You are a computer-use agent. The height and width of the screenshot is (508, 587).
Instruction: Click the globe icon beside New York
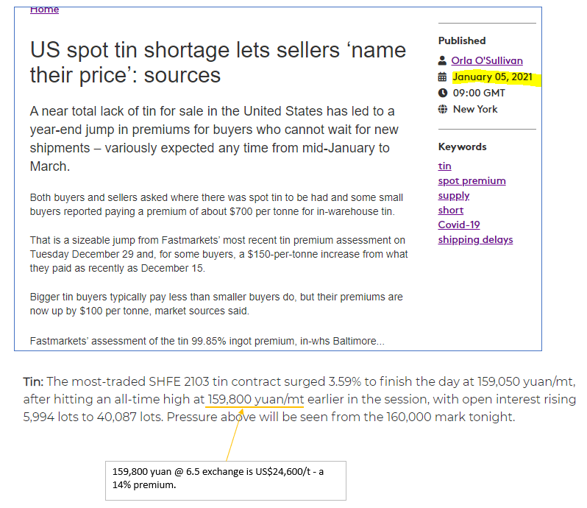click(x=442, y=109)
